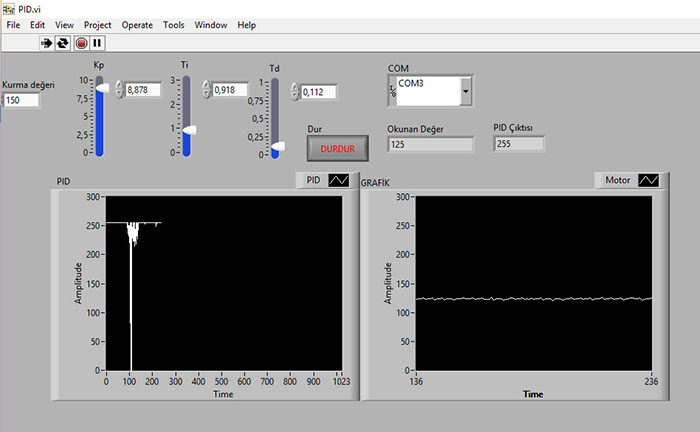Open the COM port dropdown arrow
700x432 pixels.
[465, 91]
